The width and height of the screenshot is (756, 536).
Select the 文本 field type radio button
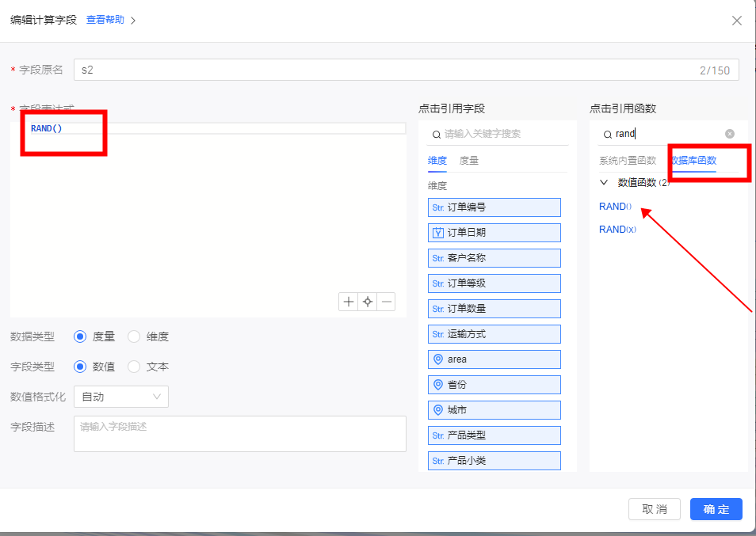point(134,367)
